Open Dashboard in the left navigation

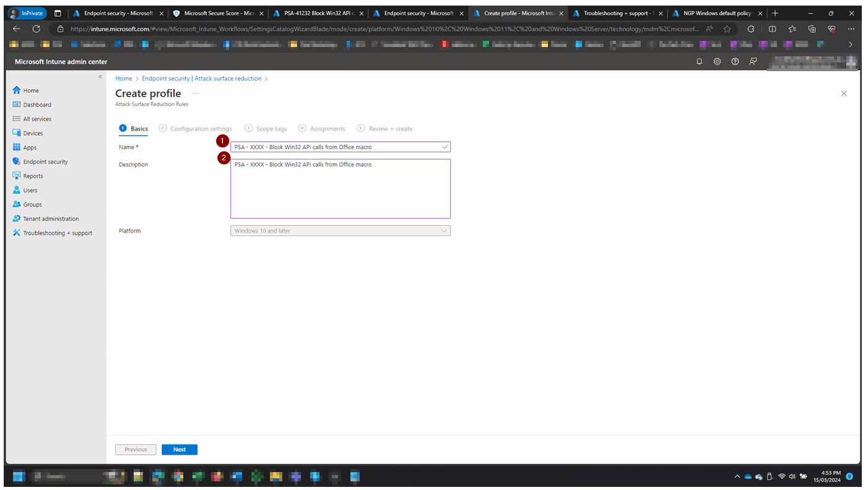[32, 105]
